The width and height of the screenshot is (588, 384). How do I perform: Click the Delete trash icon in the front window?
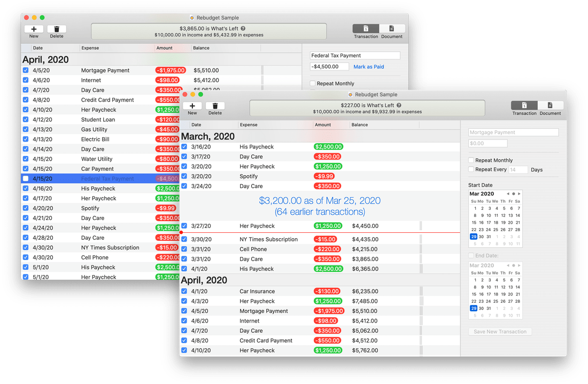(x=215, y=105)
